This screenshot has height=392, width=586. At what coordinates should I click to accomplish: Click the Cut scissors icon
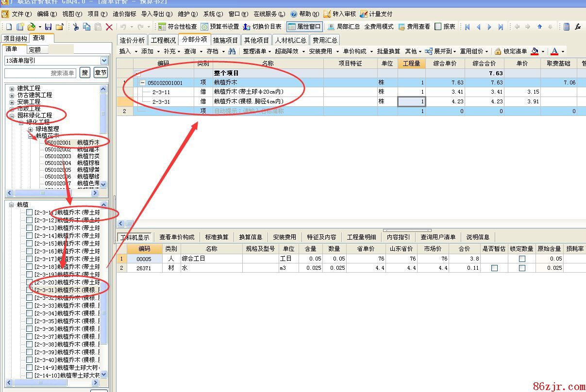click(76, 27)
